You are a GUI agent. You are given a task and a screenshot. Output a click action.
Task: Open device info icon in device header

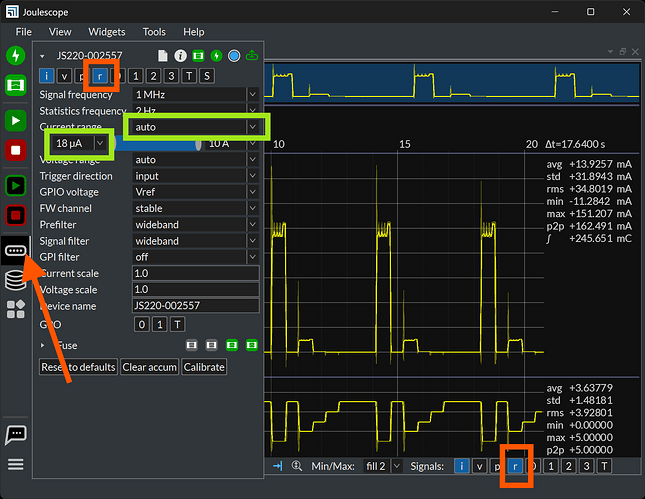[x=180, y=56]
